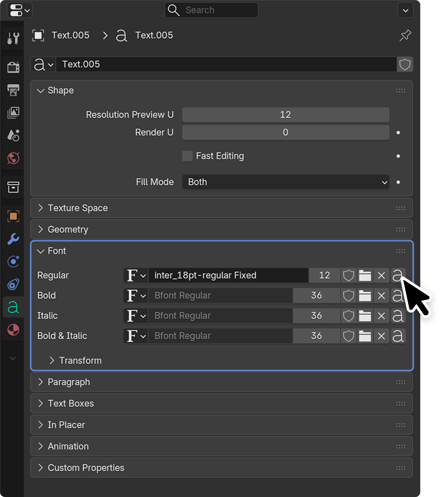Screen dimensions: 448x497
Task: Browse text data with the 'a' dropdown
Action: [43, 64]
